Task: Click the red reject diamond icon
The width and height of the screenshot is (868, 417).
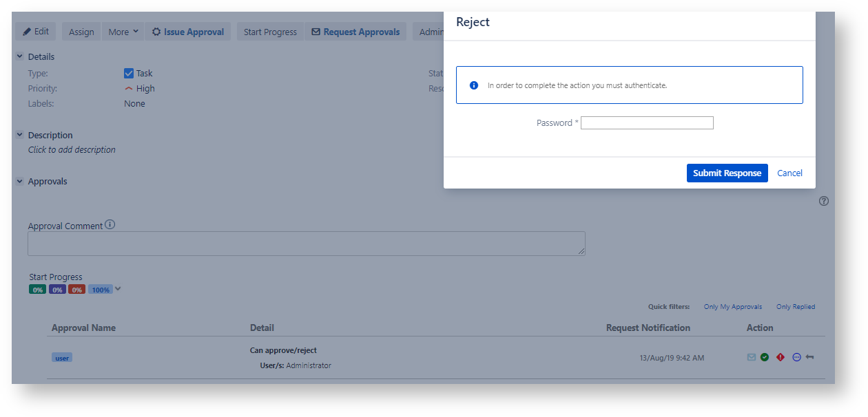Action: (781, 357)
